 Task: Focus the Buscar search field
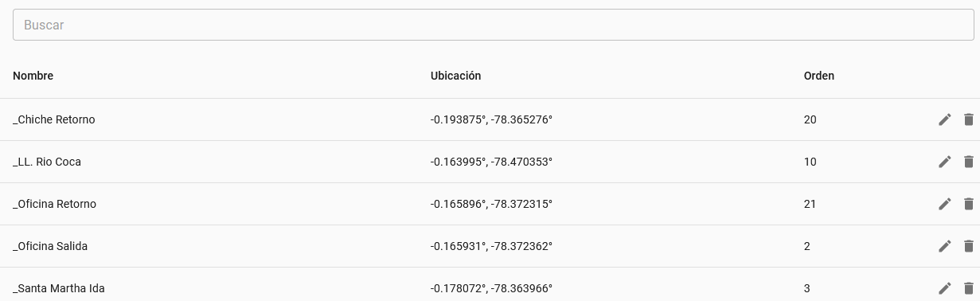494,25
